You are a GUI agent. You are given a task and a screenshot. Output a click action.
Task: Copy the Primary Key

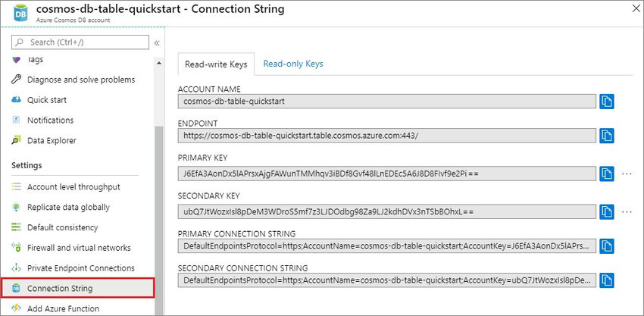pyautogui.click(x=607, y=174)
